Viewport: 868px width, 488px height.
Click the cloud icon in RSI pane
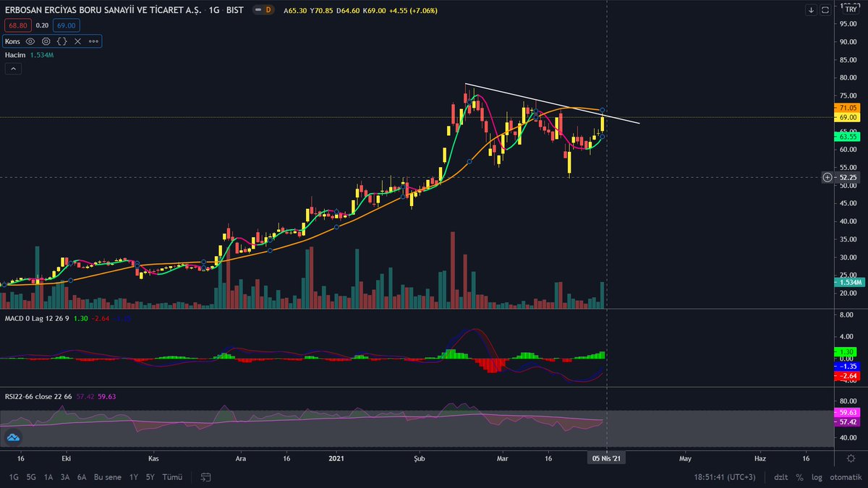coord(13,437)
